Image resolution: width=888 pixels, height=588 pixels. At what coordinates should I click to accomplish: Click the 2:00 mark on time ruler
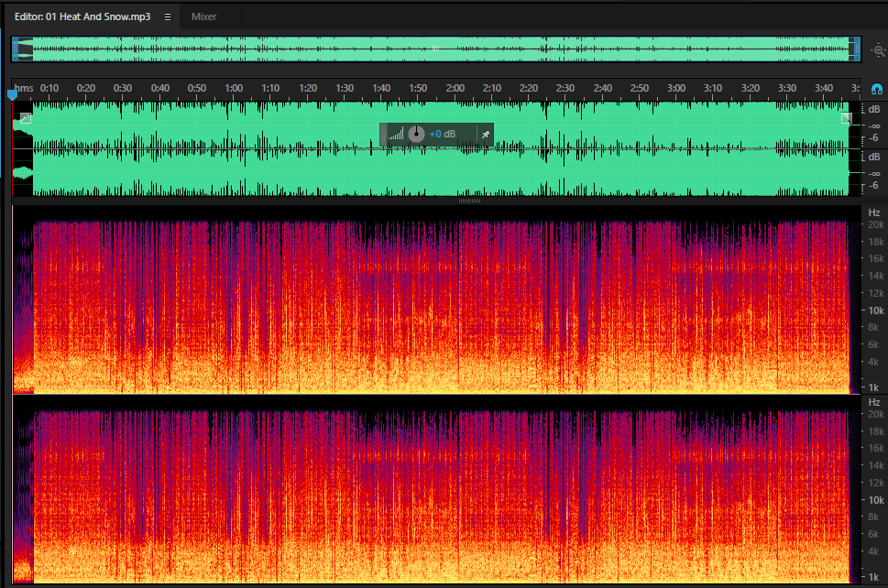click(455, 88)
